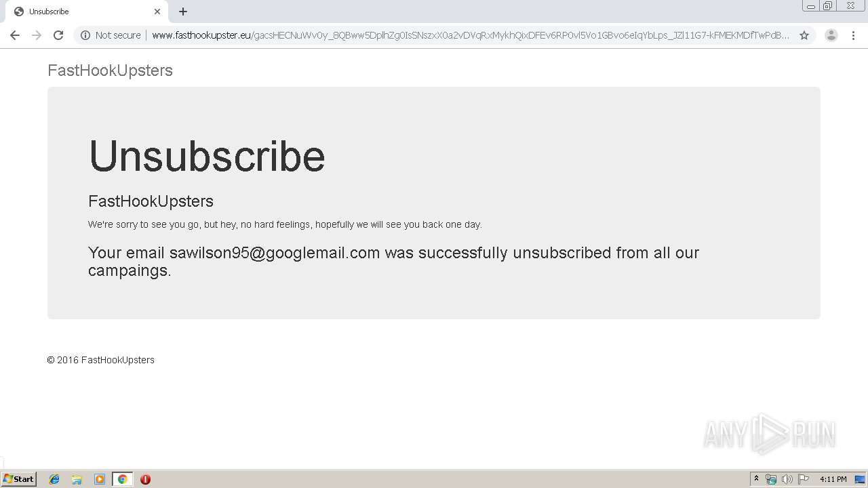Launch Internet Explorer from the taskbar

(x=54, y=479)
